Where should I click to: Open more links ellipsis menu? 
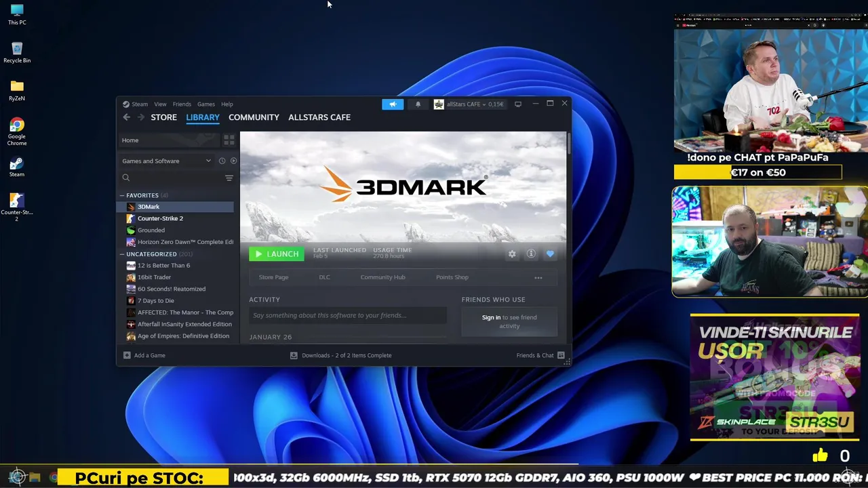click(x=538, y=277)
